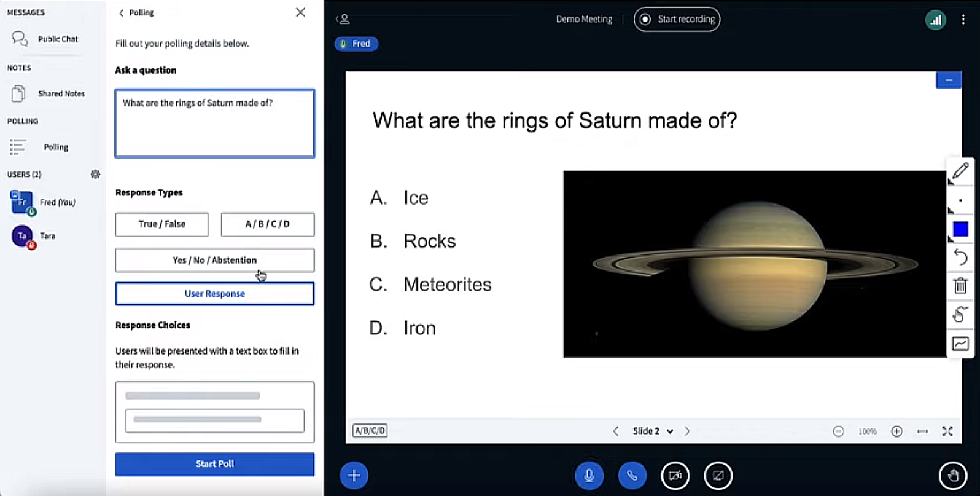Start the poll
This screenshot has width=980, height=496.
point(215,464)
